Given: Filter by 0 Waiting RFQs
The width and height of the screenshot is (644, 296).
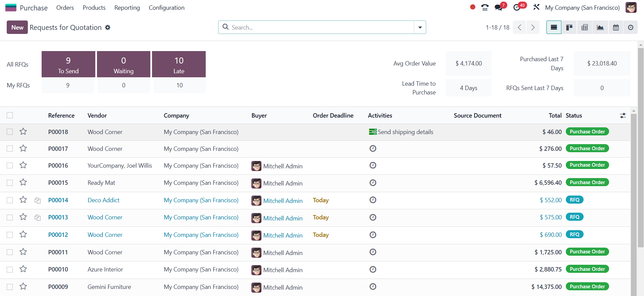Looking at the screenshot, I should (123, 64).
